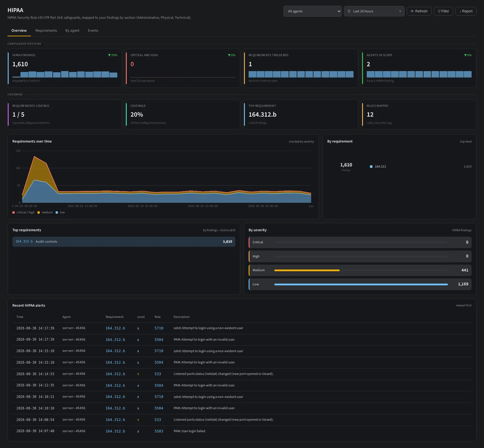Open rule 533 in the 14:14:53 alert row

(158, 374)
